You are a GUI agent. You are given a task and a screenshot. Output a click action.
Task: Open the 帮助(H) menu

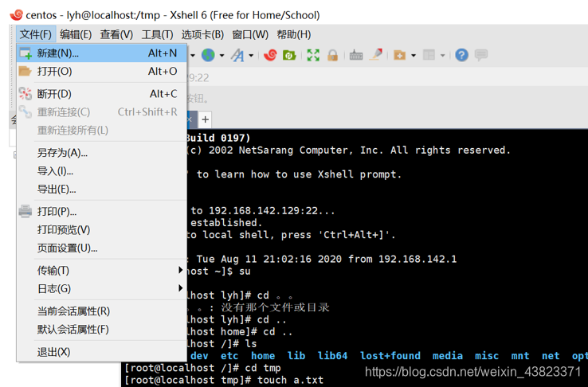(294, 34)
